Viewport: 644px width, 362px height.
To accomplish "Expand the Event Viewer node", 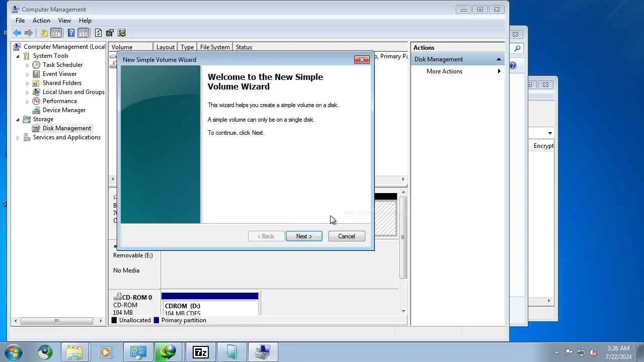I will pos(28,74).
